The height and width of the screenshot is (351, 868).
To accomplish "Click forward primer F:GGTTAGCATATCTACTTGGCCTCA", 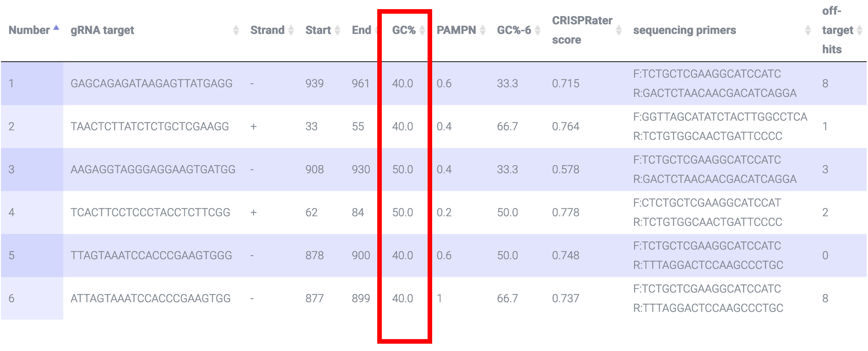I will (x=720, y=117).
